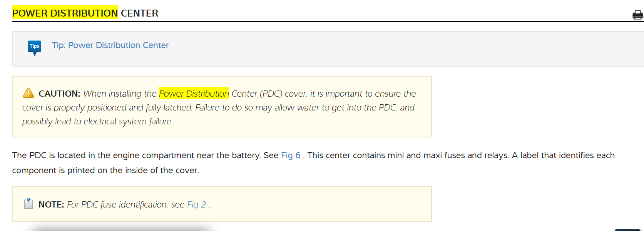Click highlighted Power Distribution in the caution
Viewport: 644px width, 231px height.
(194, 94)
